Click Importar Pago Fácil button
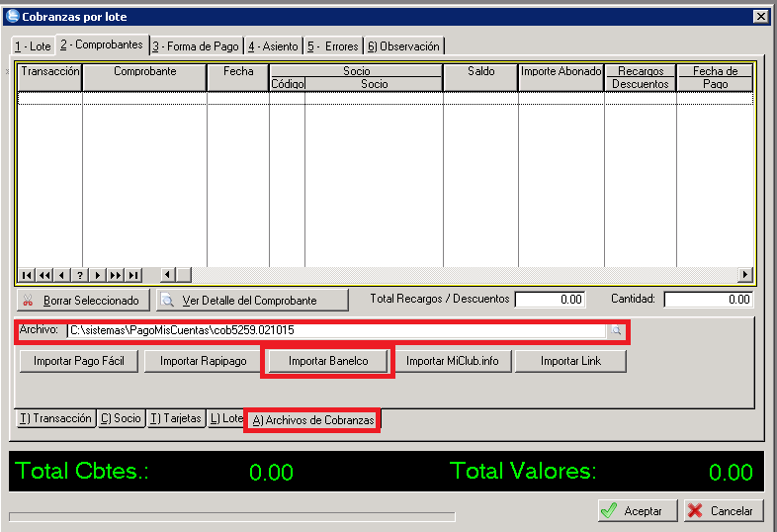 78,361
